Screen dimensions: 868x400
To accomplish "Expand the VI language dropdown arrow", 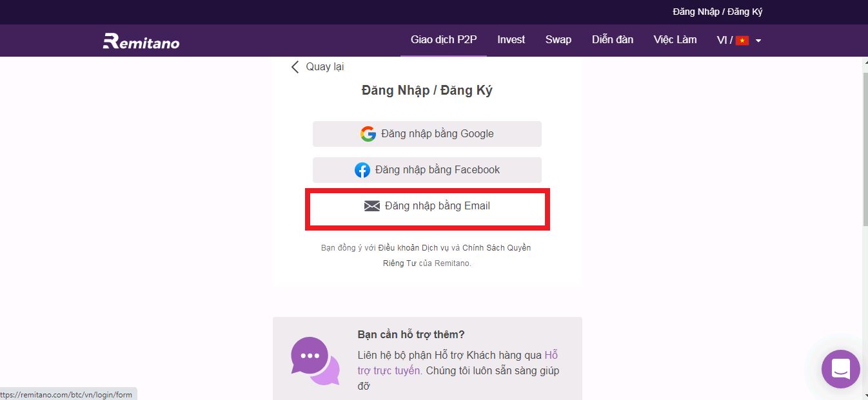I will coord(758,41).
